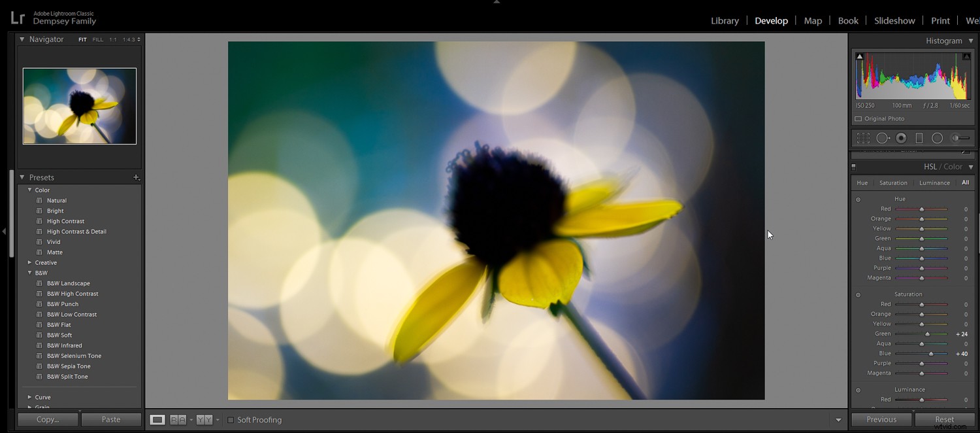This screenshot has width=980, height=433.
Task: Select the Radial Filter tool
Action: tap(938, 138)
